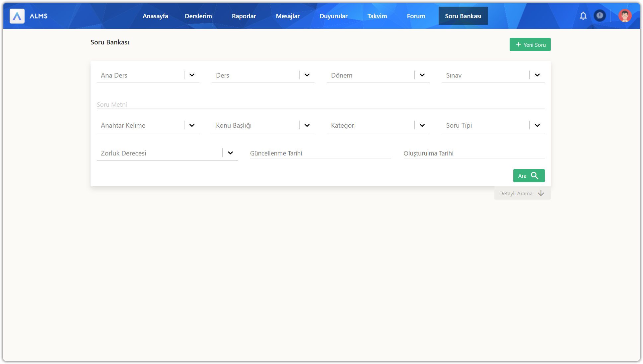Image resolution: width=643 pixels, height=364 pixels.
Task: Focus the Soru Metni text field
Action: pos(320,104)
